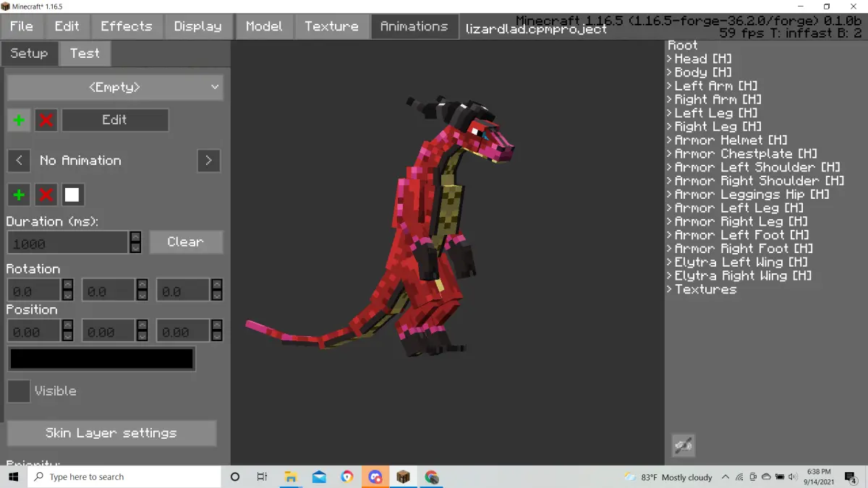Switch to the Setup sub-tab
Screen dimensions: 868x488
click(x=29, y=53)
